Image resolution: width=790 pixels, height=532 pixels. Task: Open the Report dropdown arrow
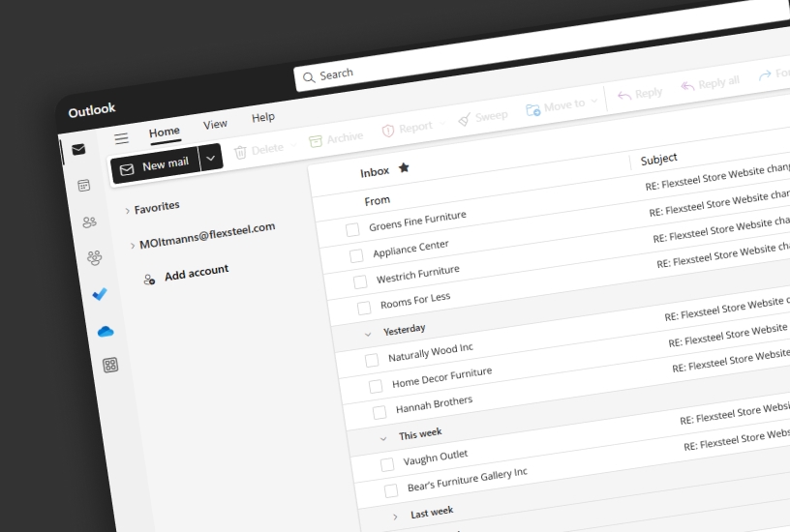[442, 123]
